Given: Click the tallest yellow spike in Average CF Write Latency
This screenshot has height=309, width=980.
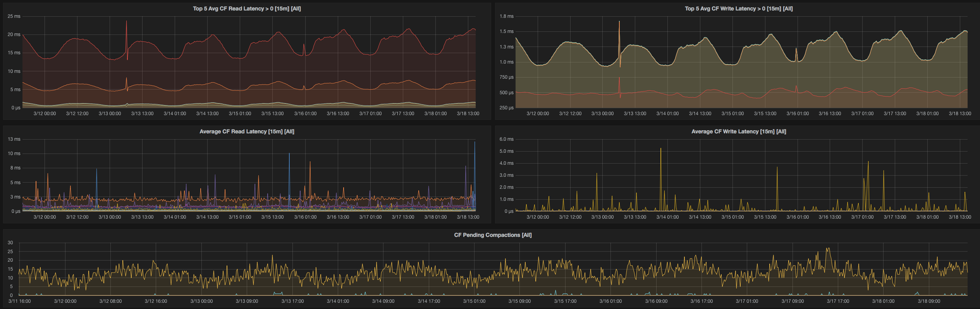Looking at the screenshot, I should [661, 149].
